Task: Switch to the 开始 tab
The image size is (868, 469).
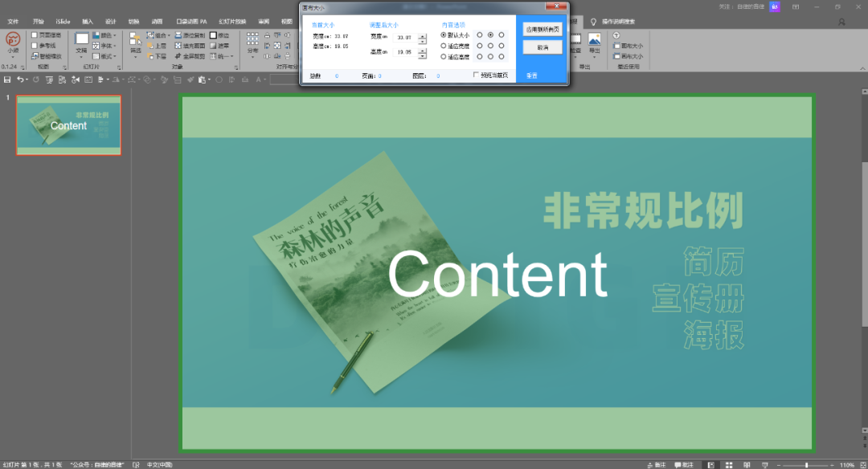Action: point(39,22)
